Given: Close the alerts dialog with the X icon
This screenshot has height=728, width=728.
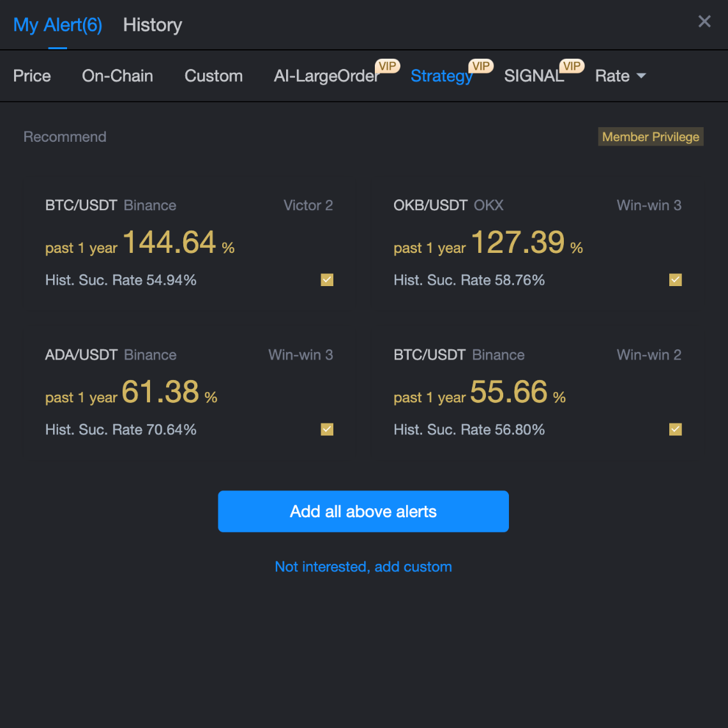Looking at the screenshot, I should [704, 21].
